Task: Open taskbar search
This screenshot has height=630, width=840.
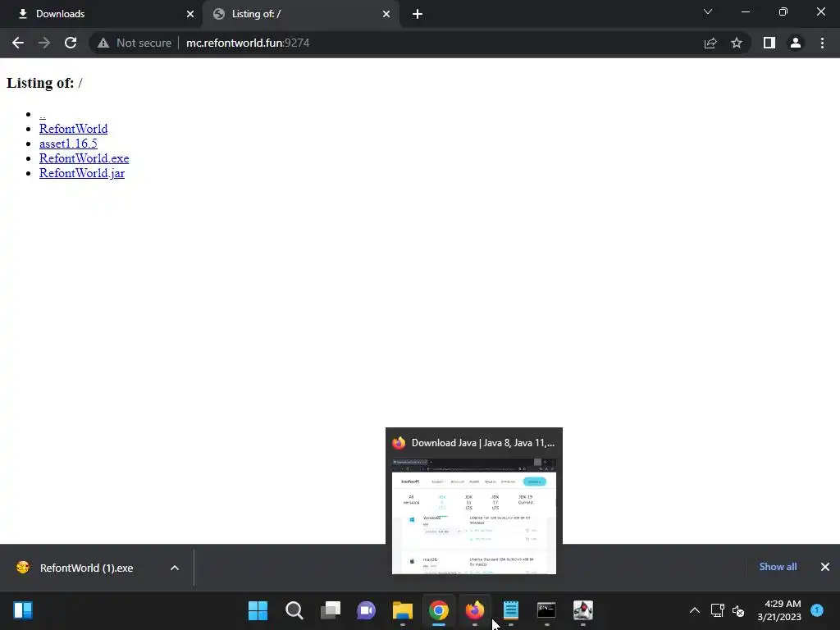Action: coord(294,610)
